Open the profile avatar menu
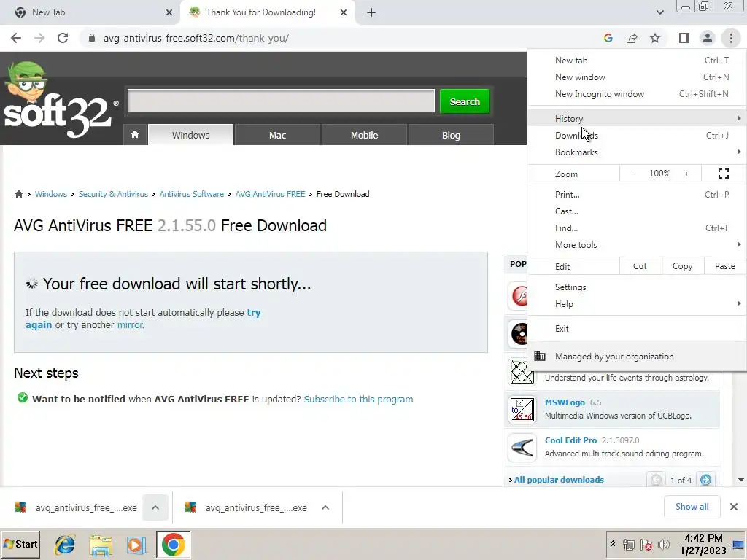Screen dimensions: 747x560 [708, 38]
